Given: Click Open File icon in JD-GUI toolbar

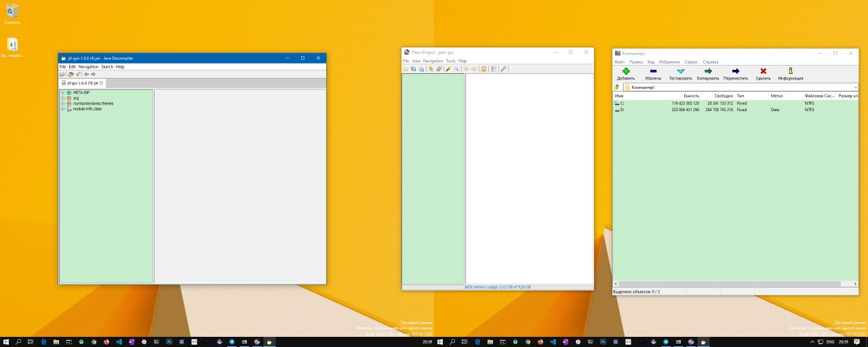Looking at the screenshot, I should pos(62,74).
